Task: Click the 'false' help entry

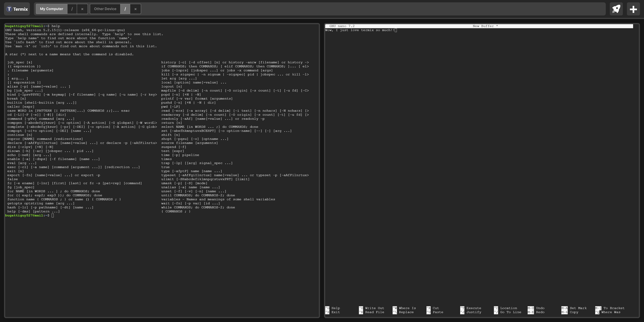Action: pyautogui.click(x=13, y=179)
